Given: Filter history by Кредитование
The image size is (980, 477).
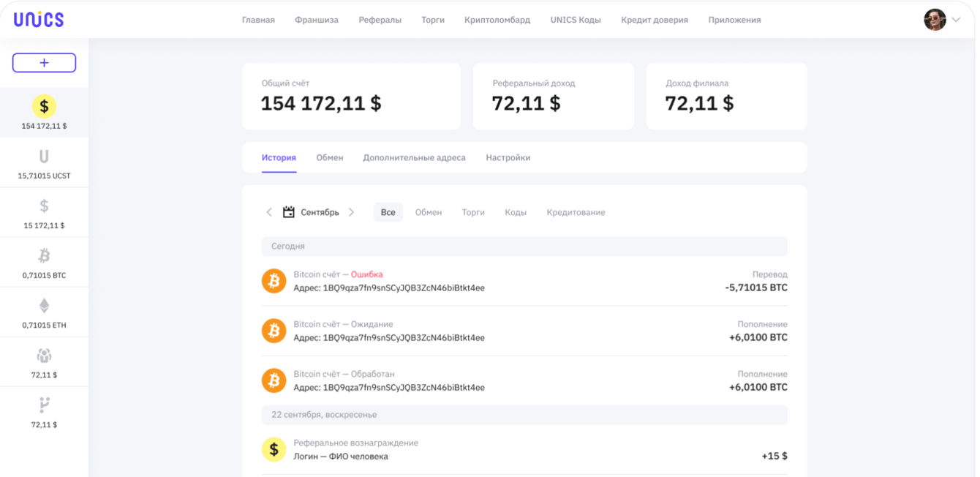Looking at the screenshot, I should click(576, 212).
